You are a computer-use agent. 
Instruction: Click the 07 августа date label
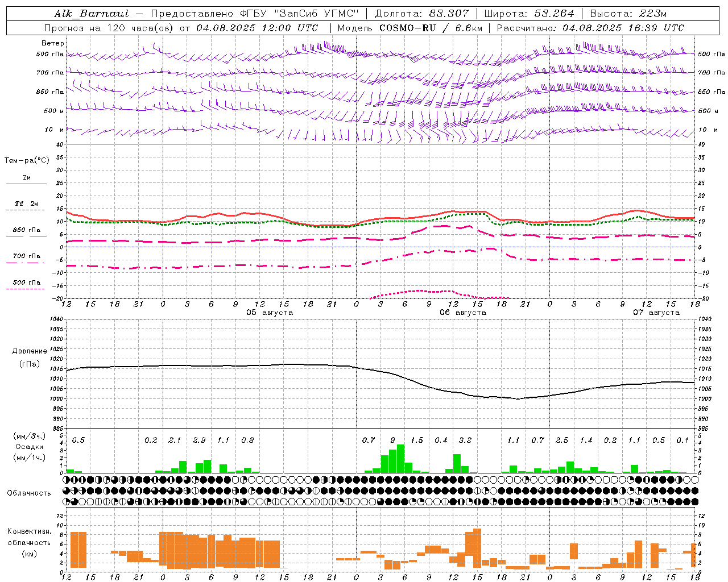pos(656,313)
